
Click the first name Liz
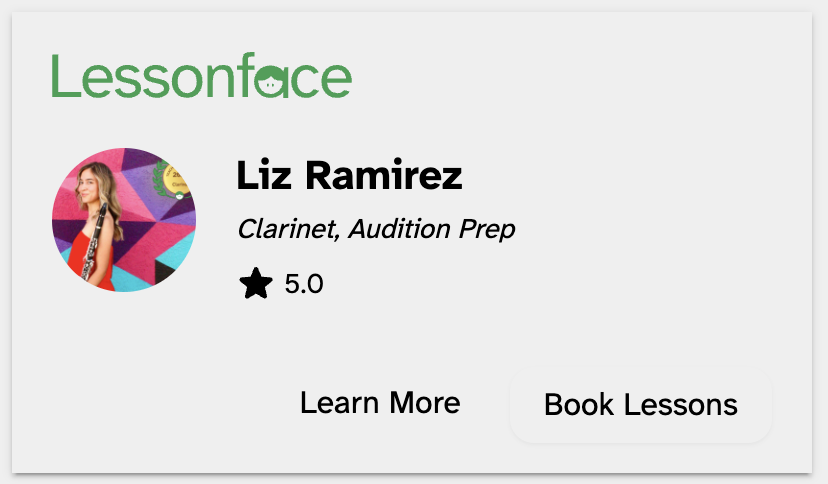tap(265, 176)
